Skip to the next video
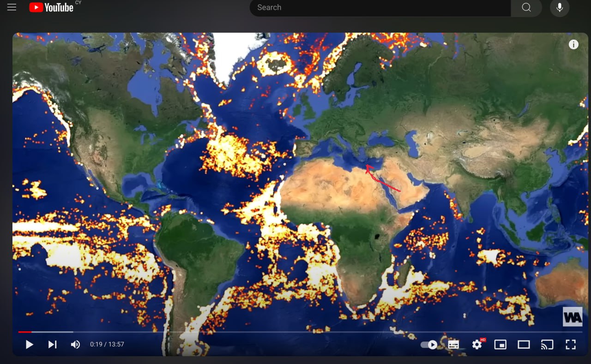Viewport: 591px width, 364px height. [x=52, y=344]
